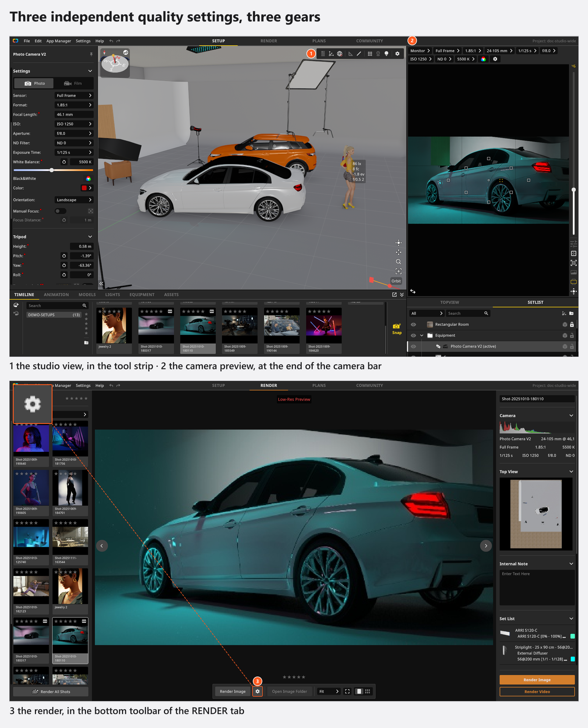Screen dimensions: 588x728
Task: Click Open Image Folder button
Action: click(x=289, y=692)
